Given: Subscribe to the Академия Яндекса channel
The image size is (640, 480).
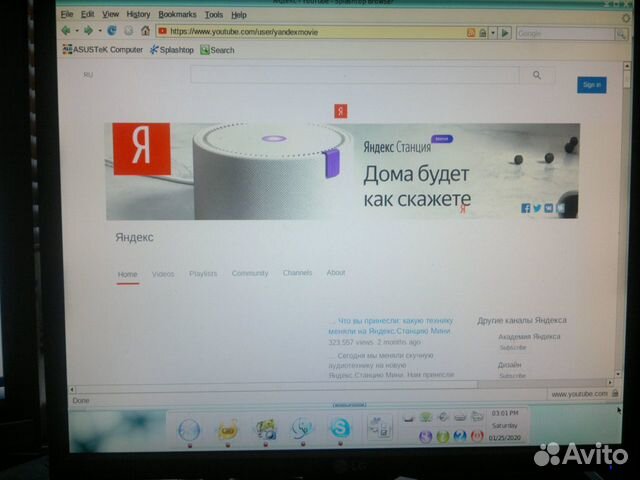Looking at the screenshot, I should pyautogui.click(x=513, y=347).
